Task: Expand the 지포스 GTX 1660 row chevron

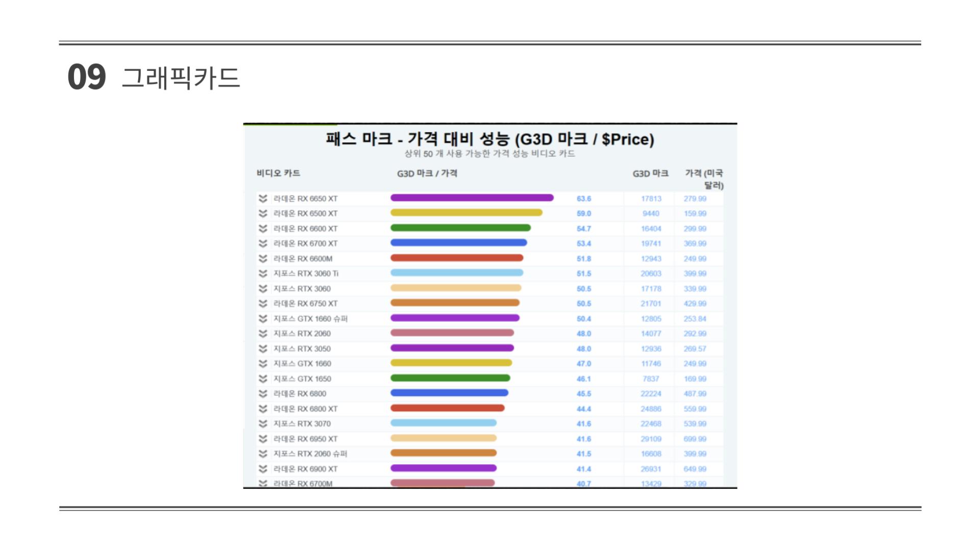Action: click(263, 364)
